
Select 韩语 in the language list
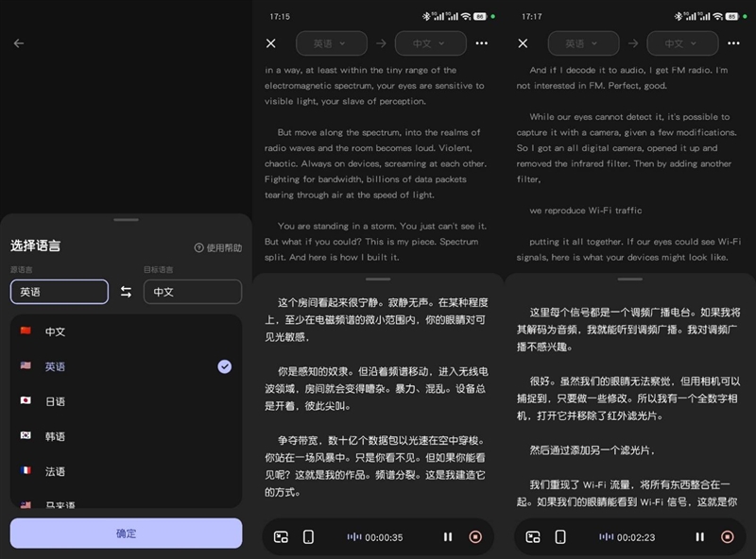(x=55, y=434)
